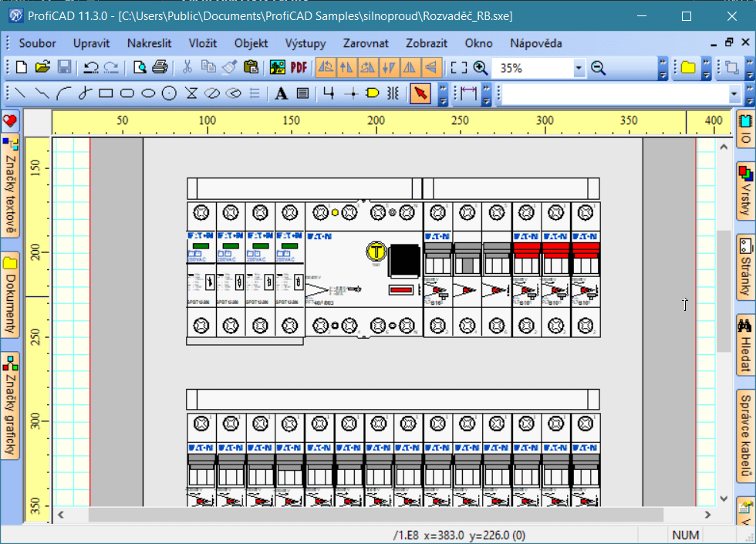The height and width of the screenshot is (544, 756).
Task: Expand overflow chevron beside the yellow folder icon
Action: (x=706, y=69)
